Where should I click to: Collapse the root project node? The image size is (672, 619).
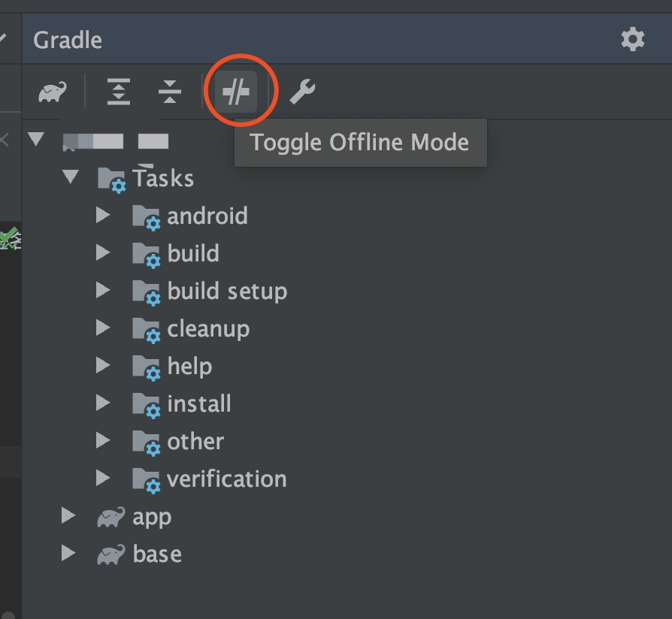click(36, 139)
